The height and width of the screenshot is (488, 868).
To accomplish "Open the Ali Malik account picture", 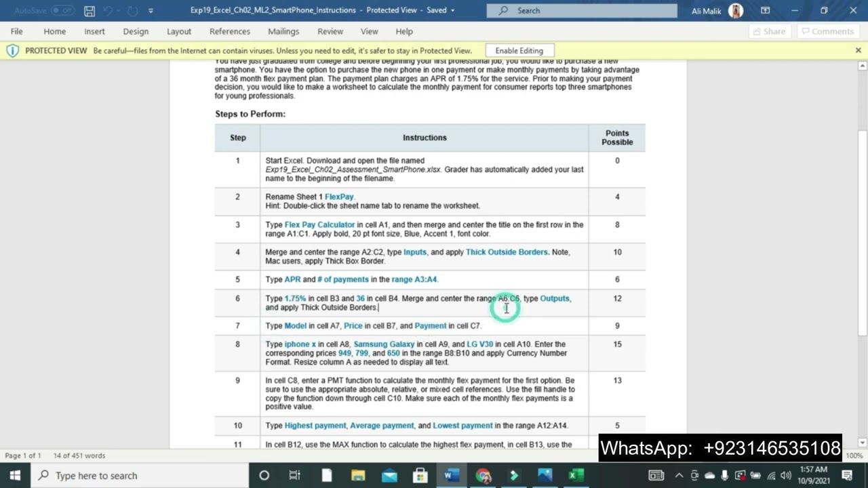I will pos(736,11).
